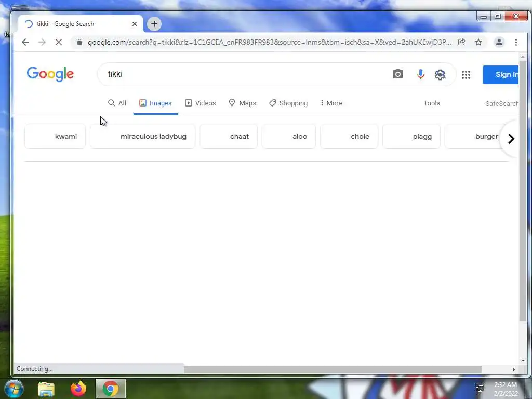The height and width of the screenshot is (399, 532).
Task: Open the taskbar clock showing 2:32 AM
Action: (506, 389)
